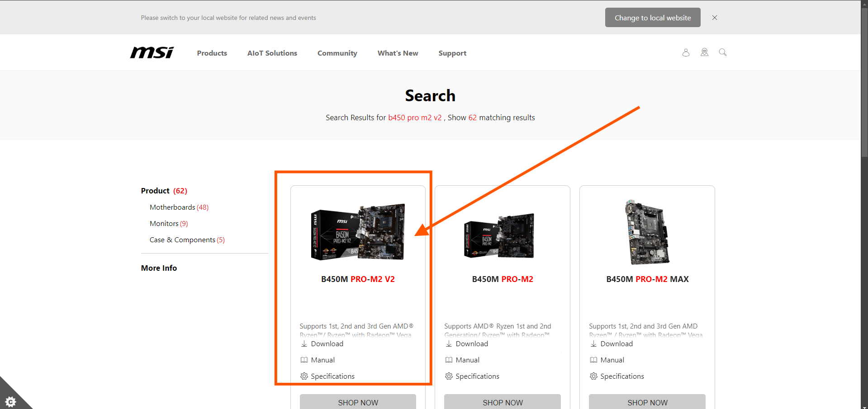Open Download link text for B450M PRO-M2 V2
The height and width of the screenshot is (409, 868).
coord(327,344)
